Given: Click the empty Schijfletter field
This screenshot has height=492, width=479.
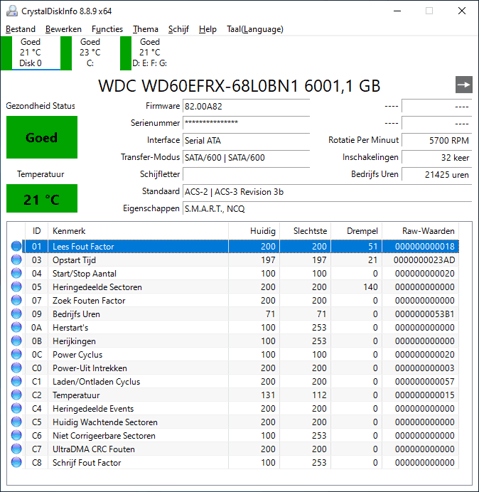Looking at the screenshot, I should click(246, 174).
